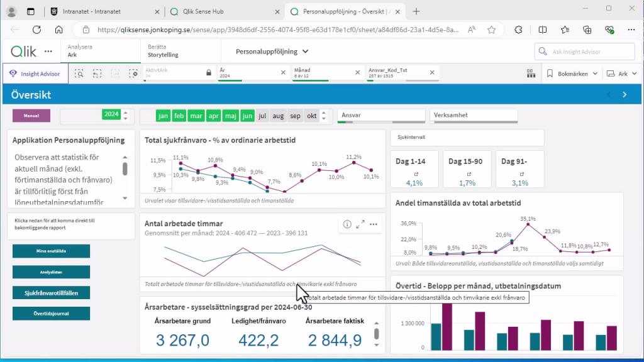644x362 pixels.
Task: Open split screen browser icon
Action: (x=543, y=30)
